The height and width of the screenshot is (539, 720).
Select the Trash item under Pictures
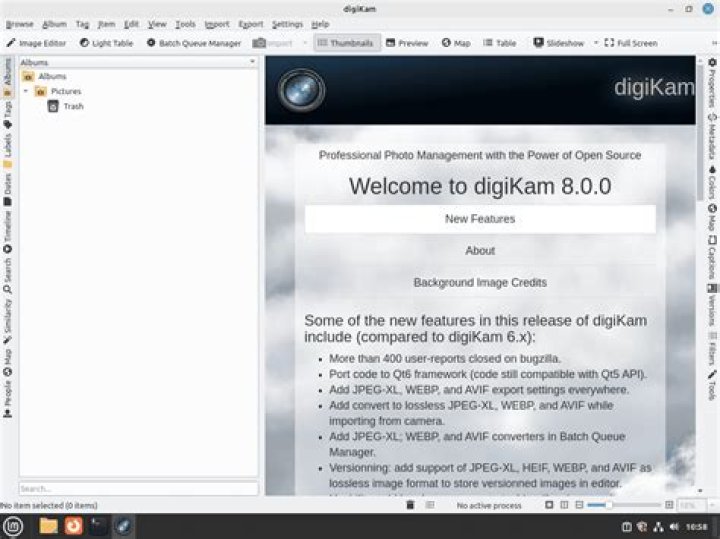pyautogui.click(x=67, y=107)
